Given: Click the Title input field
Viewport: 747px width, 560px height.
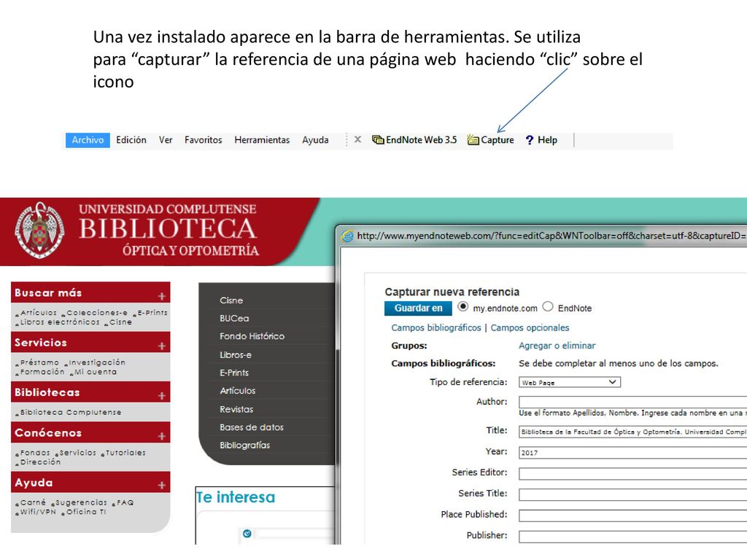Looking at the screenshot, I should 632,432.
